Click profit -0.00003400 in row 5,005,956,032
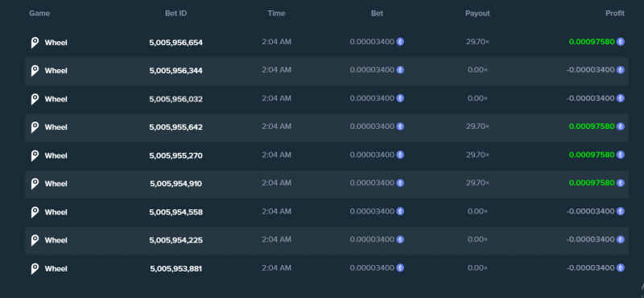The image size is (644, 298). click(590, 98)
